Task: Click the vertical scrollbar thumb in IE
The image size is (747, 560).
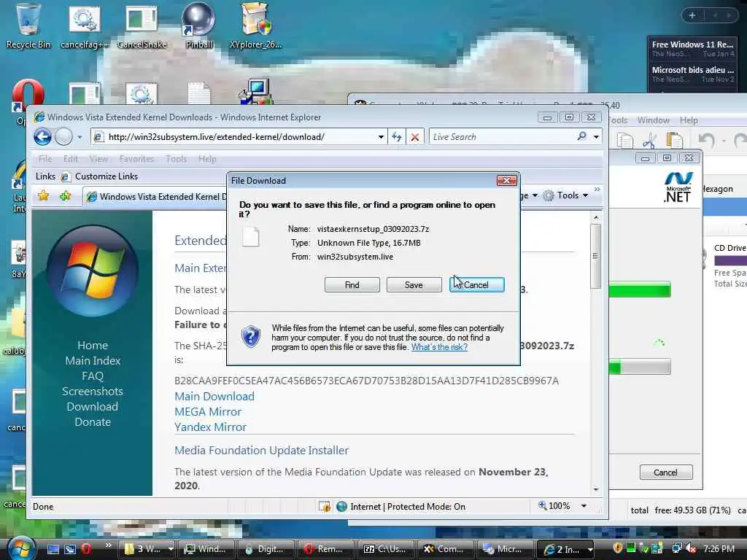Action: pyautogui.click(x=595, y=256)
